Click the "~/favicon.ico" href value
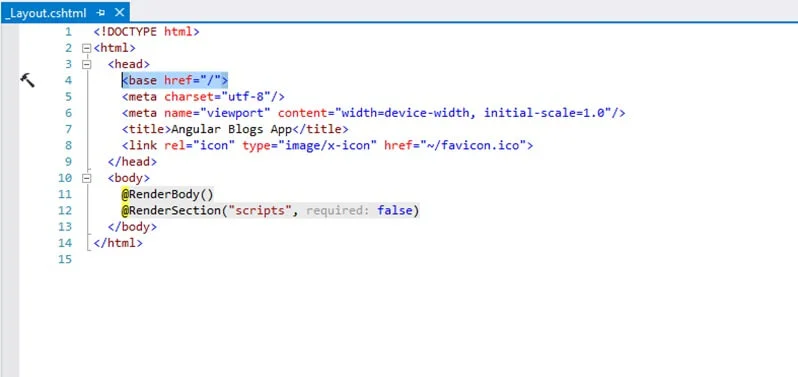The height and width of the screenshot is (377, 798). (472, 146)
